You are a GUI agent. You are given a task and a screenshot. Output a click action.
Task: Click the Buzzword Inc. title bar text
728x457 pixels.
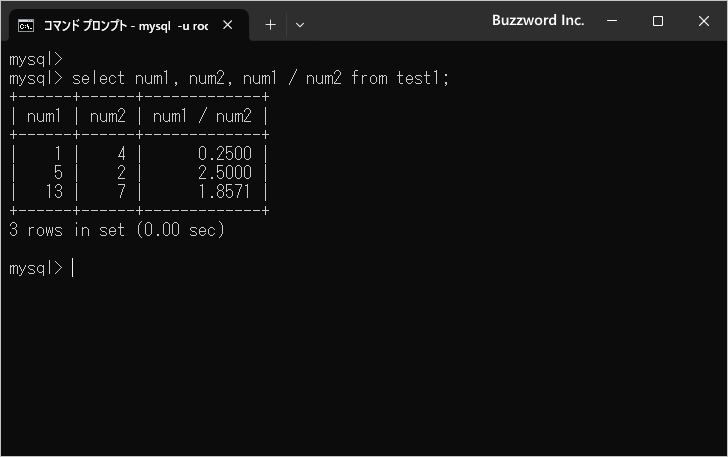[x=538, y=20]
